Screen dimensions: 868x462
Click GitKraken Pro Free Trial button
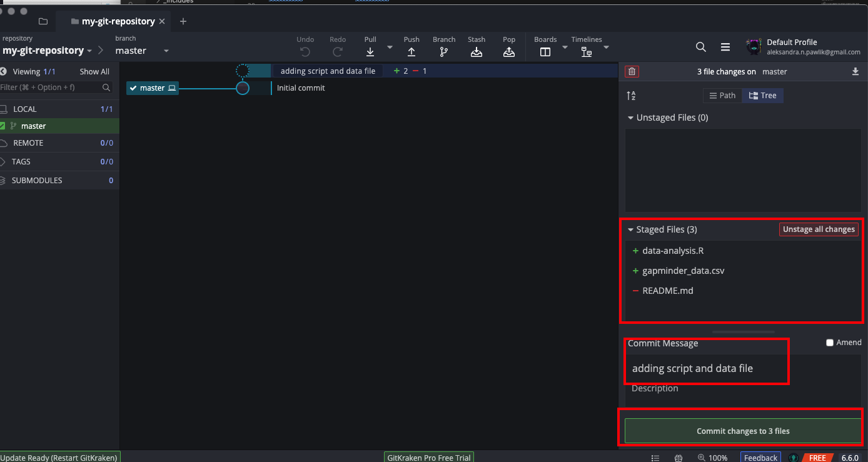coord(429,458)
